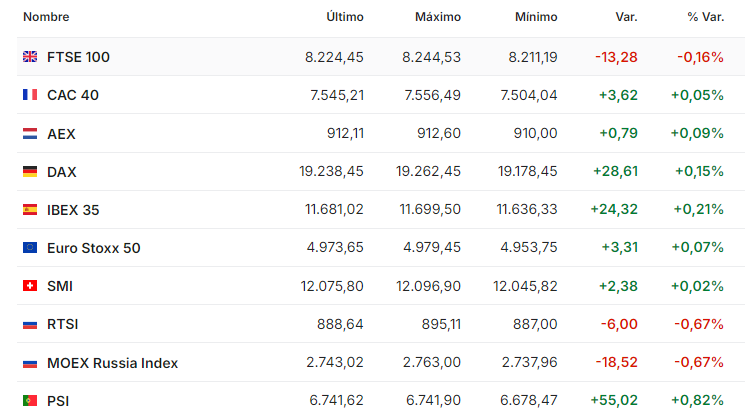Image resolution: width=745 pixels, height=417 pixels.
Task: Click the German flag icon beside DAX
Action: pyautogui.click(x=30, y=171)
